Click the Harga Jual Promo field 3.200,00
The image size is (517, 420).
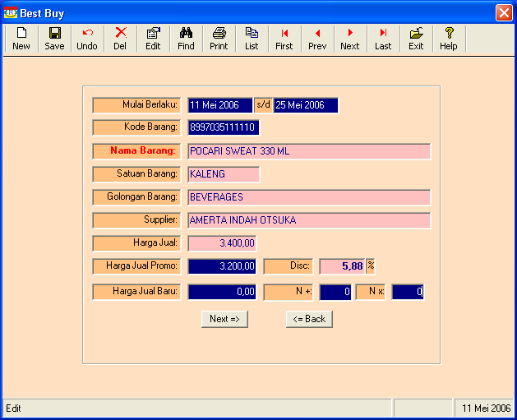pyautogui.click(x=222, y=266)
